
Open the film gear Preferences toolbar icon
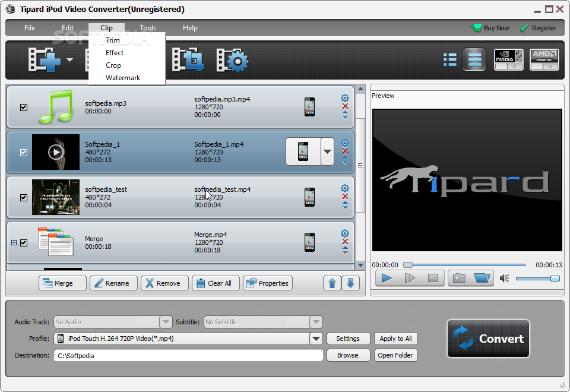click(x=233, y=60)
